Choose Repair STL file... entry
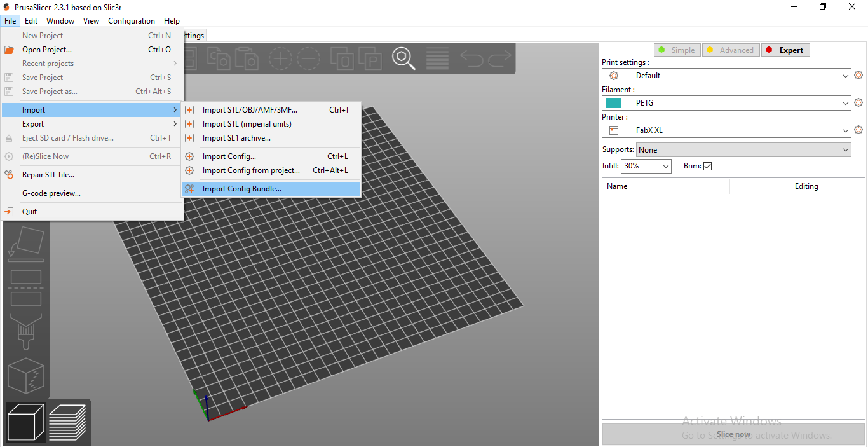868x447 pixels. click(93, 175)
